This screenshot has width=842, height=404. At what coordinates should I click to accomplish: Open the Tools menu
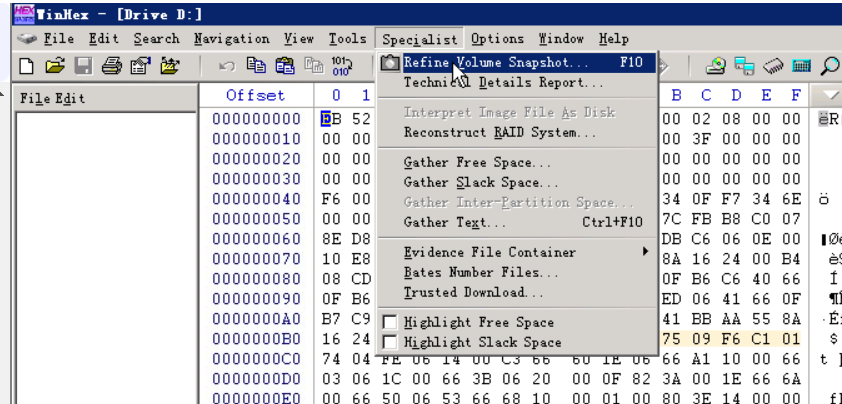tap(347, 39)
